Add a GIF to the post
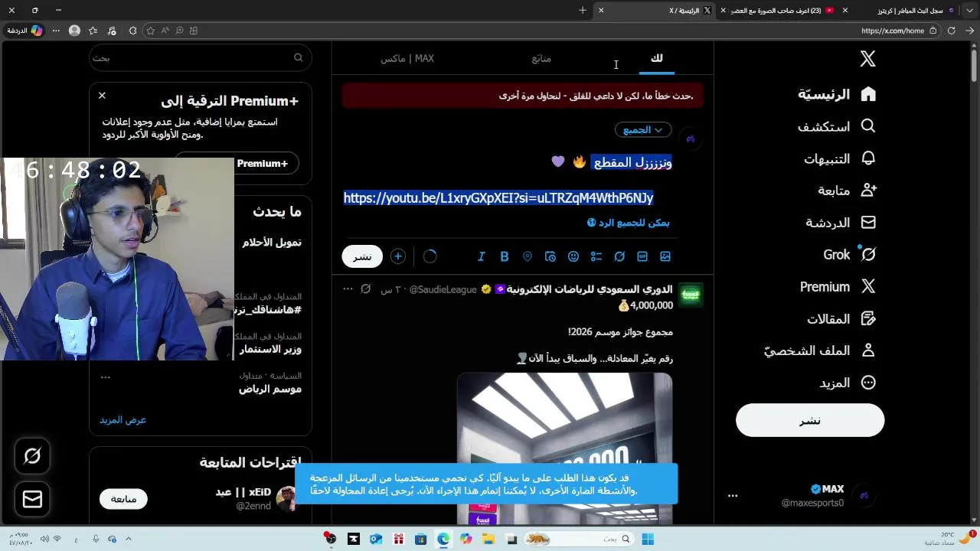Image resolution: width=980 pixels, height=551 pixels. point(642,256)
